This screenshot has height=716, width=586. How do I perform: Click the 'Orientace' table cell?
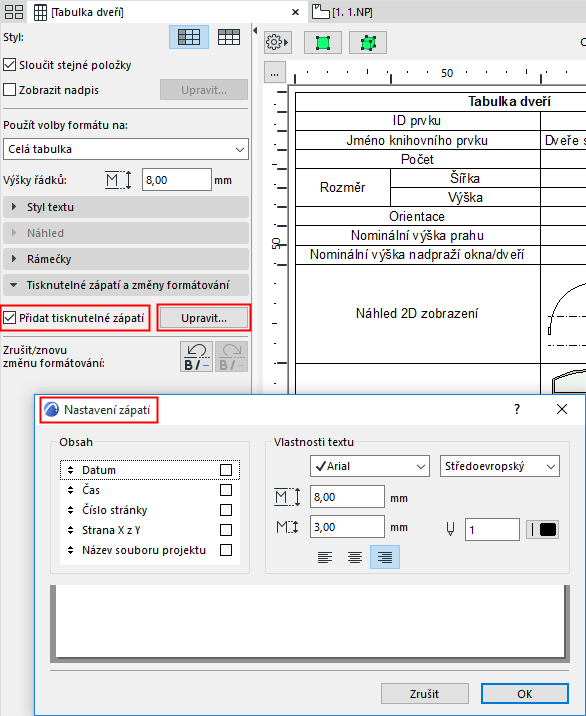click(x=417, y=216)
